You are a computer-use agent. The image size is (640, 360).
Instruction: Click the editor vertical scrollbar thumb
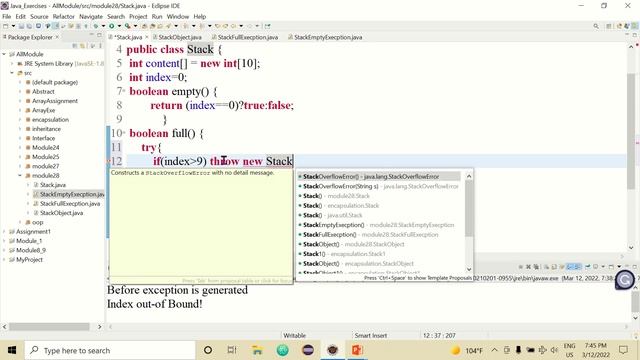tap(631, 131)
